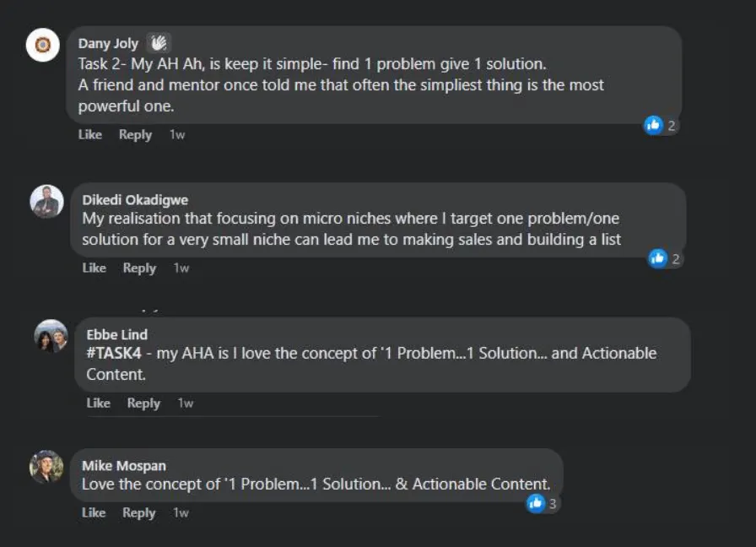Open Dikedi Okadigwe's avatar
This screenshot has height=547, width=756.
pyautogui.click(x=46, y=202)
